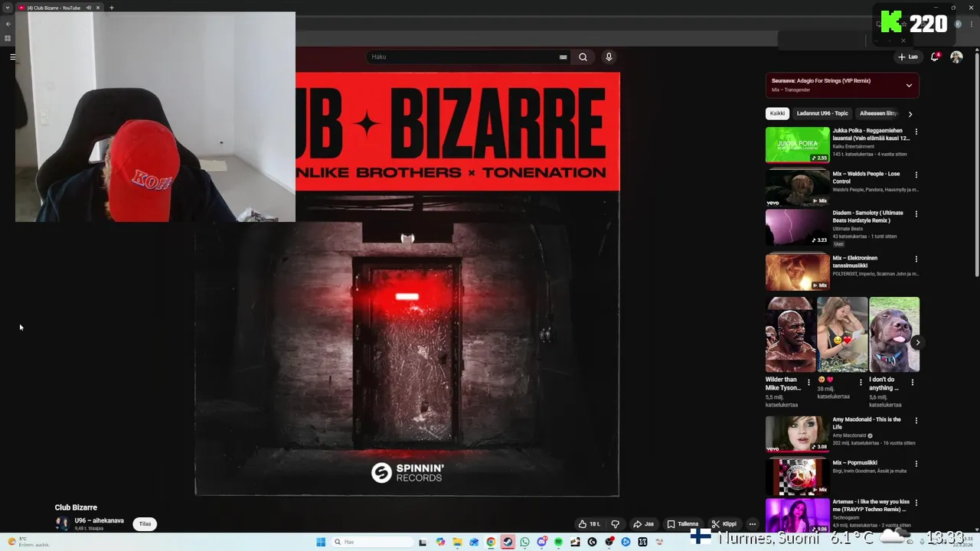Image resolution: width=980 pixels, height=551 pixels.
Task: Open Jukka Poika Reggaemiehen lauantai thumbnail
Action: [x=798, y=145]
